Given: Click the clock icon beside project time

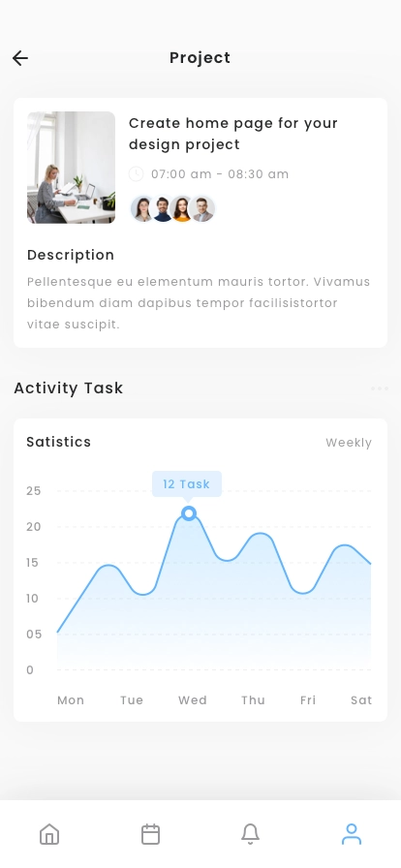Looking at the screenshot, I should 136,173.
